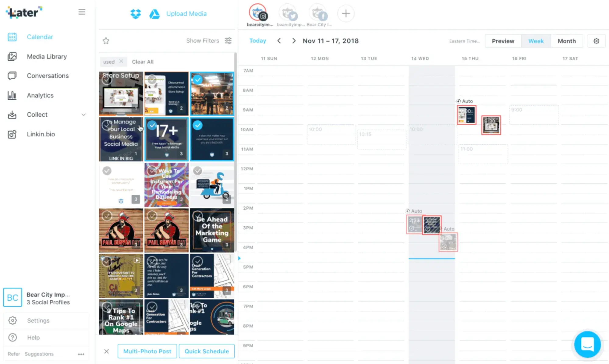Toggle the sidebar with the hamburger menu
The height and width of the screenshot is (364, 609).
[x=82, y=12]
